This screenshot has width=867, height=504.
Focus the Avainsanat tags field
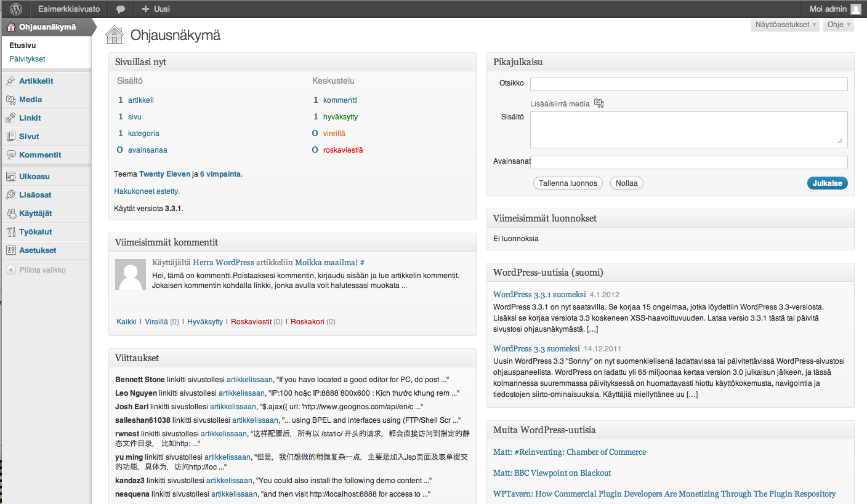[689, 162]
